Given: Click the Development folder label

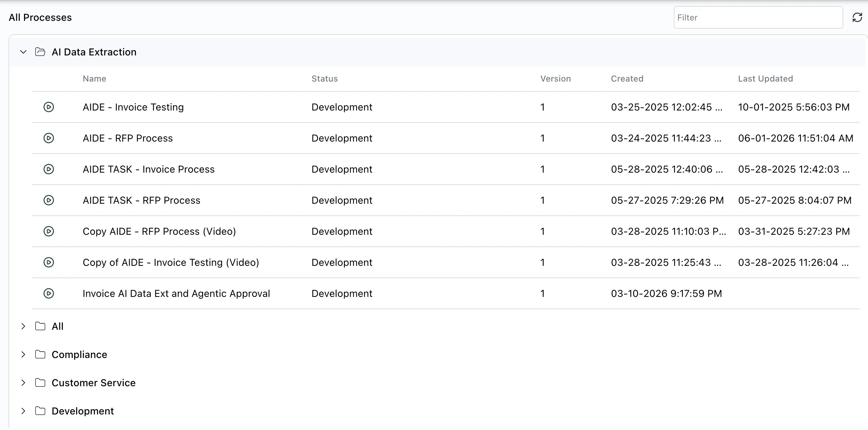Looking at the screenshot, I should click(x=83, y=411).
